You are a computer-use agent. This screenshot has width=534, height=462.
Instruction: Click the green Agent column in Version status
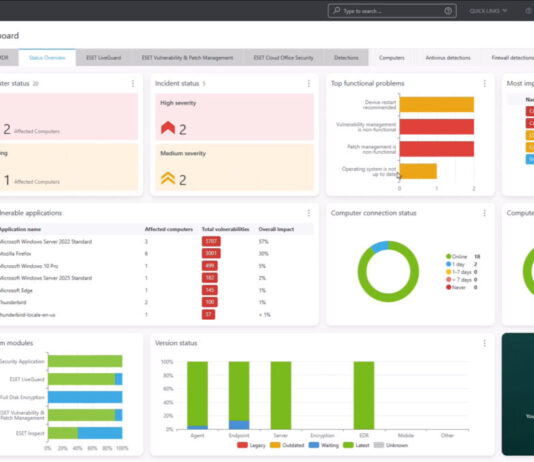(x=198, y=394)
